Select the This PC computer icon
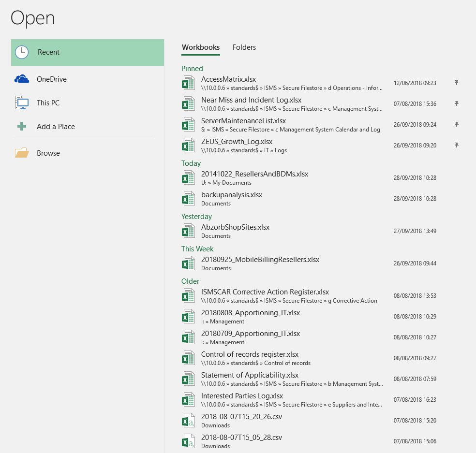Image resolution: width=476 pixels, height=453 pixels. point(22,103)
